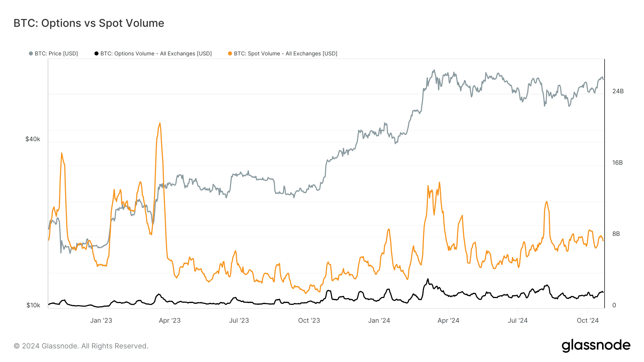Toggle BTC: Spot Volume legend label
This screenshot has width=644, height=362.
click(286, 54)
